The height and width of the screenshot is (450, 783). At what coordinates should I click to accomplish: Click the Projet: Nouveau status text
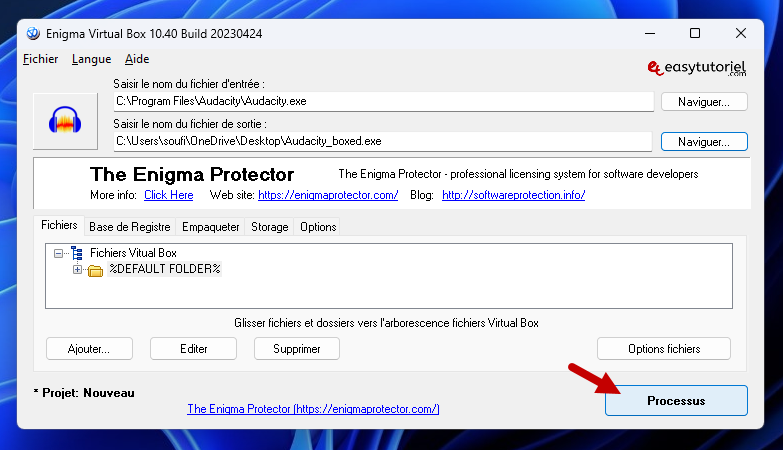point(84,393)
